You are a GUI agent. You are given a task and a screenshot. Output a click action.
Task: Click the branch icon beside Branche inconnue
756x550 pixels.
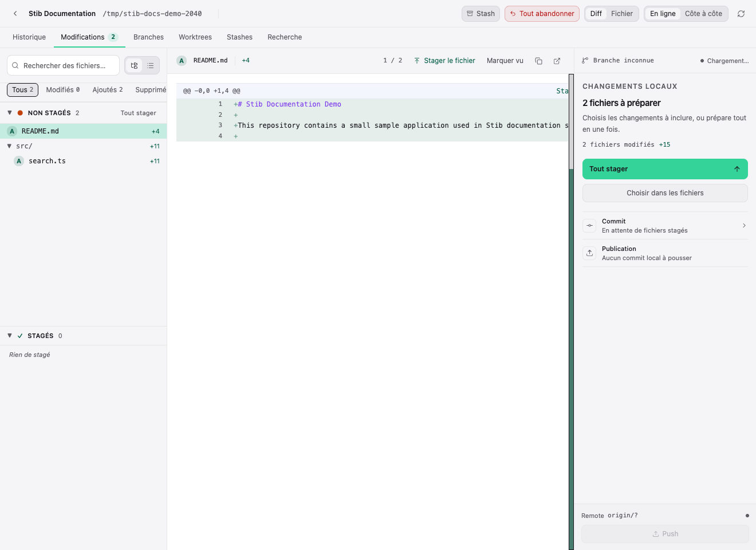[585, 61]
